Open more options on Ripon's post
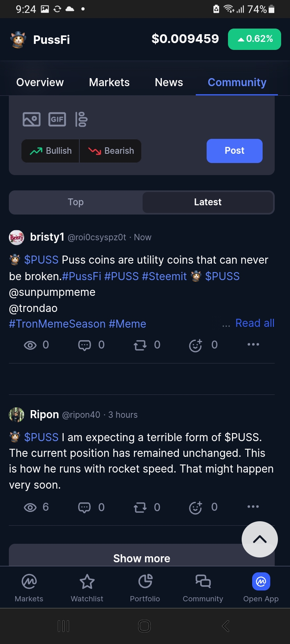290x644 pixels. tap(253, 507)
